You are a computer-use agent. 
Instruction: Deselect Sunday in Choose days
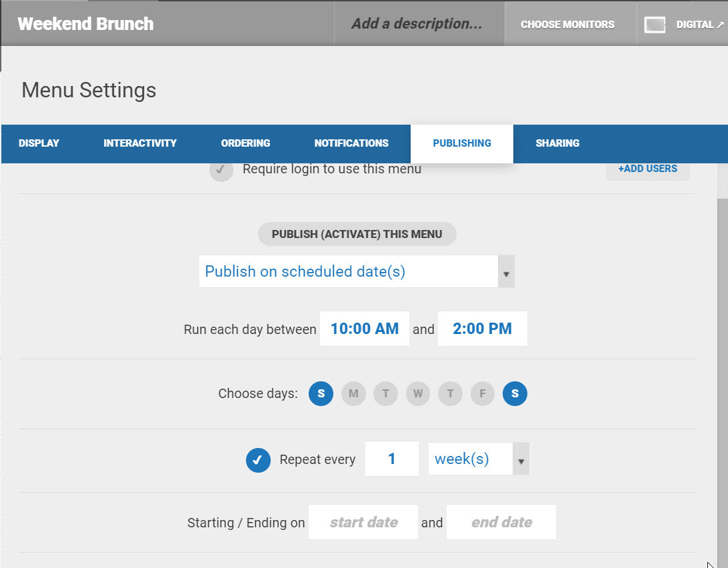coord(321,393)
